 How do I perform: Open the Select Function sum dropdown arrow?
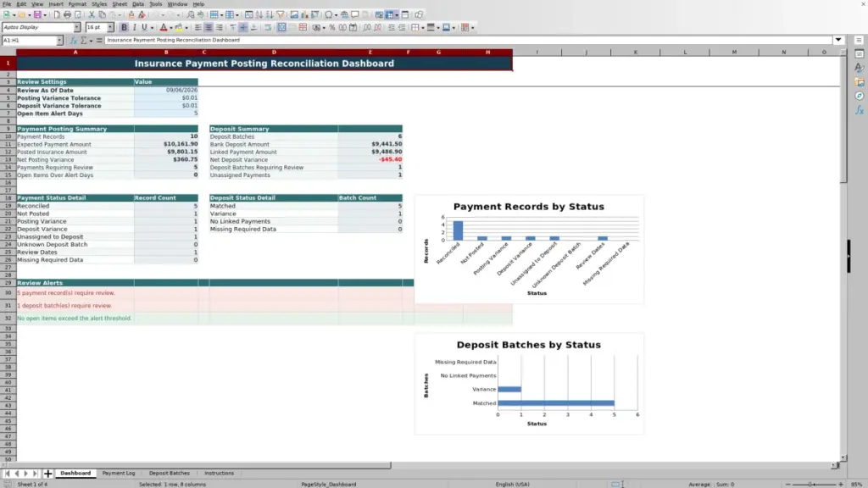point(91,41)
